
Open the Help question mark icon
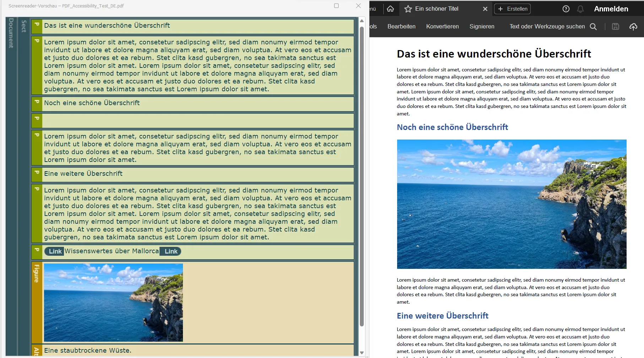[x=566, y=9]
